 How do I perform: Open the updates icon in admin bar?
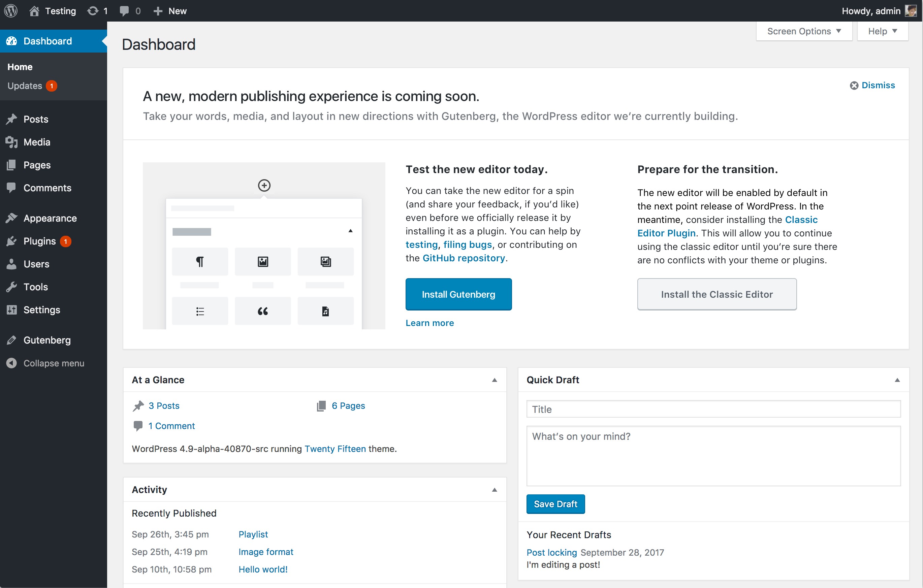pos(93,11)
